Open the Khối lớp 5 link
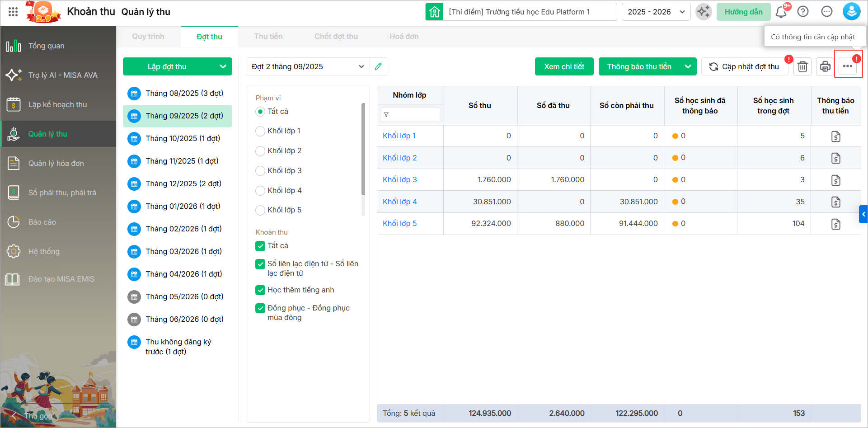Image resolution: width=868 pixels, height=428 pixels. pyautogui.click(x=399, y=223)
